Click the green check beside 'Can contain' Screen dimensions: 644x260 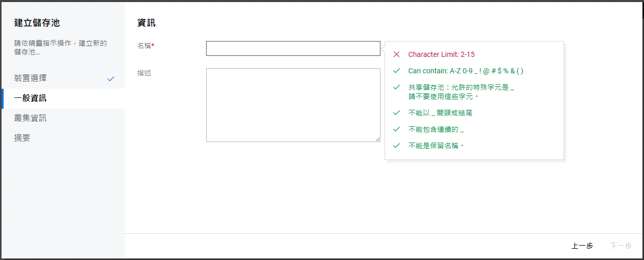396,71
